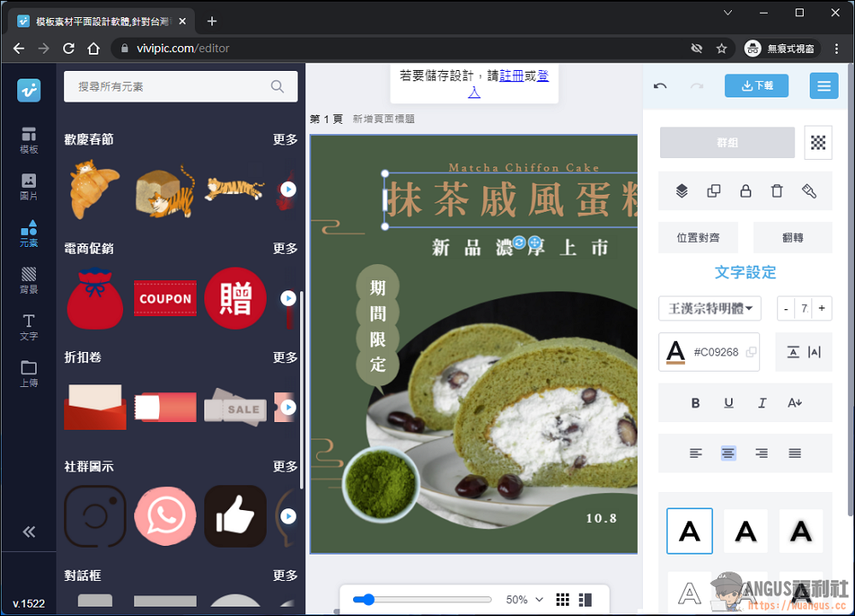The height and width of the screenshot is (616, 855).
Task: Open the Templates (模板) sidebar tab
Action: click(29, 140)
